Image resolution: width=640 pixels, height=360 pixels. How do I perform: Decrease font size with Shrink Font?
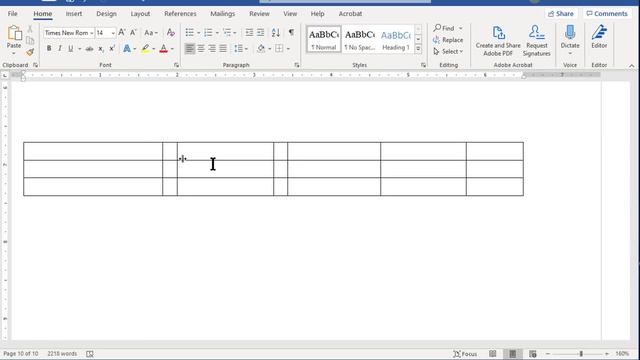[x=133, y=33]
